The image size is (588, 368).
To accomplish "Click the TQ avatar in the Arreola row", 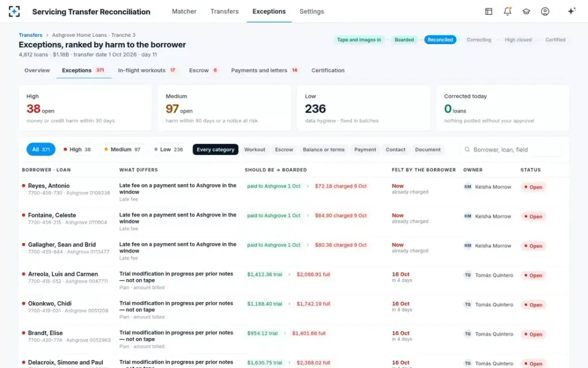I will (468, 275).
